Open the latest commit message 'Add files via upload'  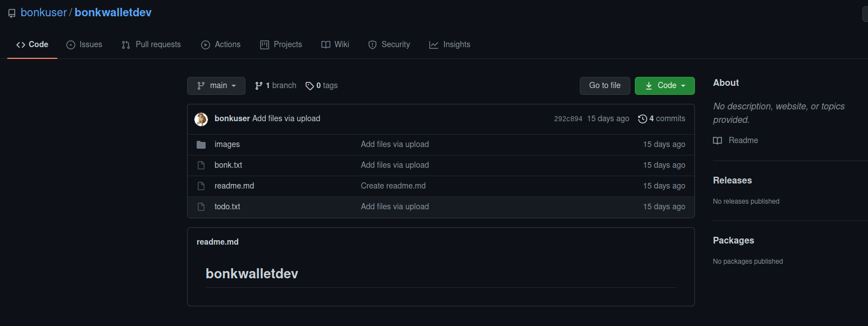coord(286,118)
